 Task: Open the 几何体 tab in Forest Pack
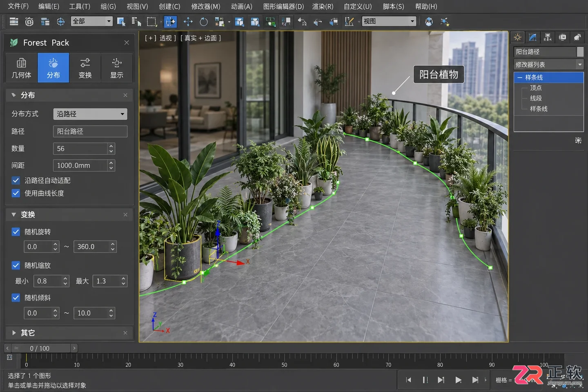(x=21, y=68)
